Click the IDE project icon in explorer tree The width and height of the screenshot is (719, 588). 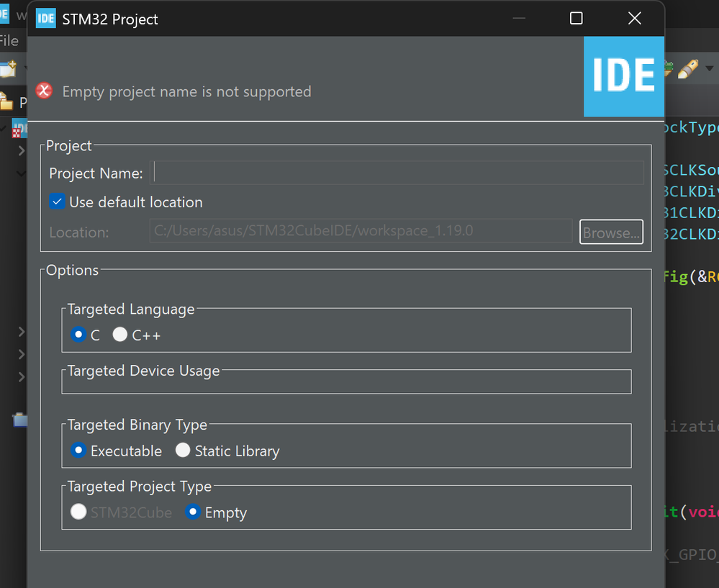tap(19, 128)
